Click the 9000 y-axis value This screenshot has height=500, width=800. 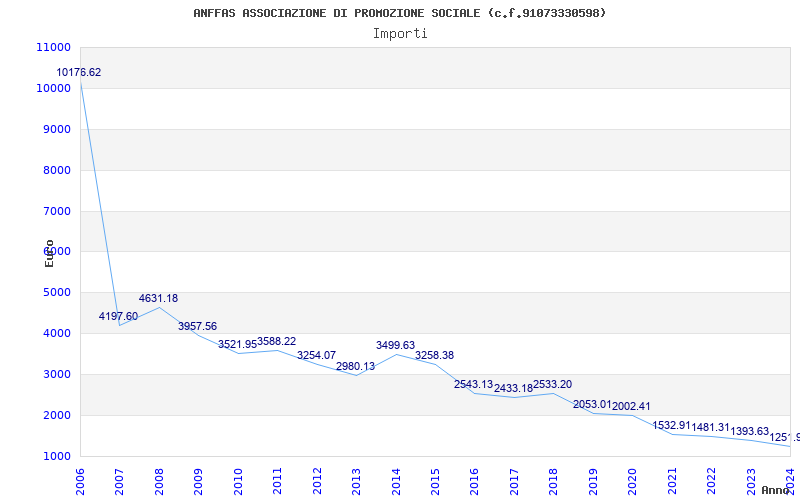[57, 129]
